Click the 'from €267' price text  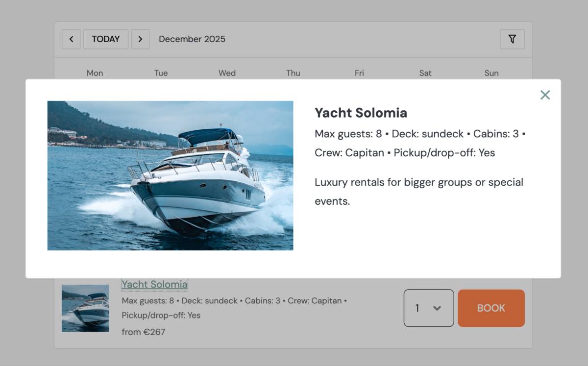[x=143, y=332]
